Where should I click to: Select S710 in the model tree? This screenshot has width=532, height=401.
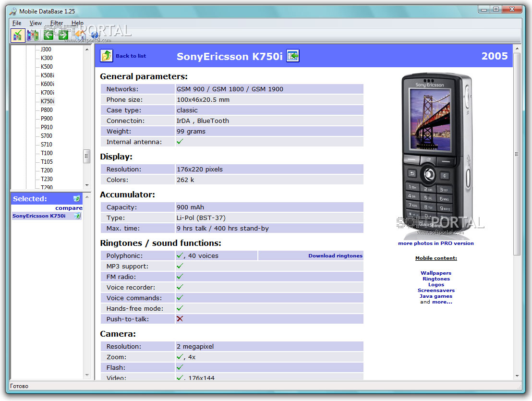(47, 145)
